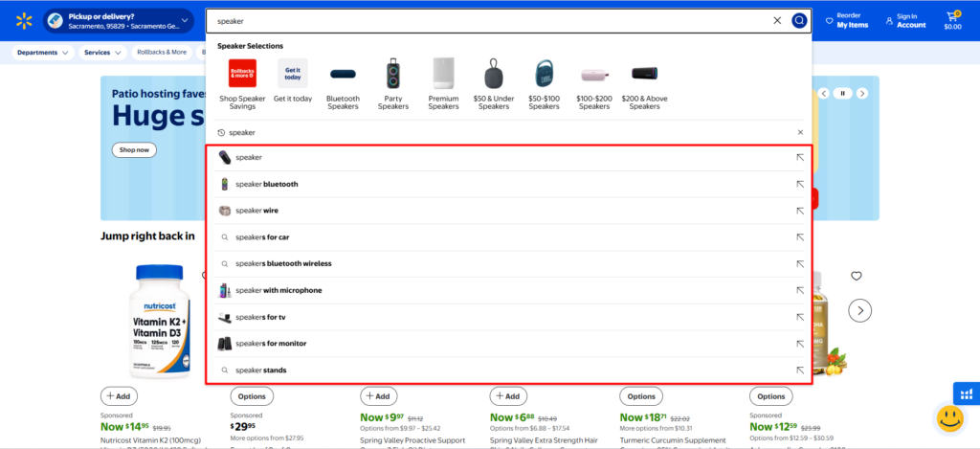
Task: Choose $100-$200 Speakers category
Action: [593, 84]
